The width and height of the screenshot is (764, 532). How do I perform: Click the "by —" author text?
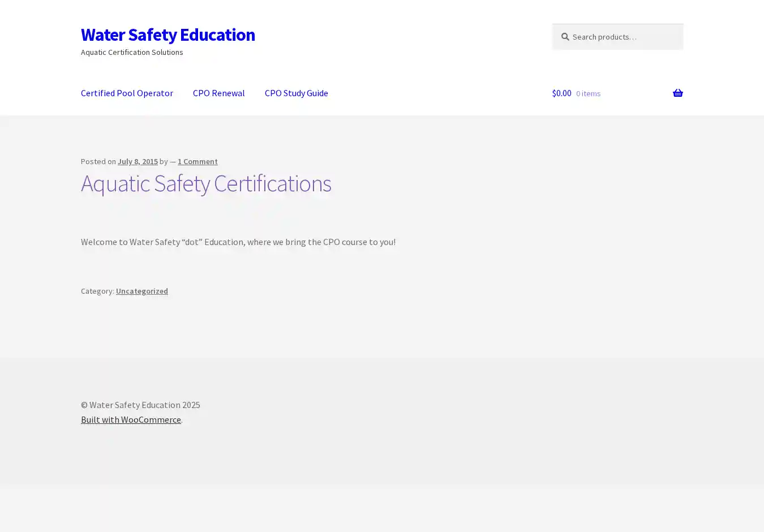coord(167,162)
